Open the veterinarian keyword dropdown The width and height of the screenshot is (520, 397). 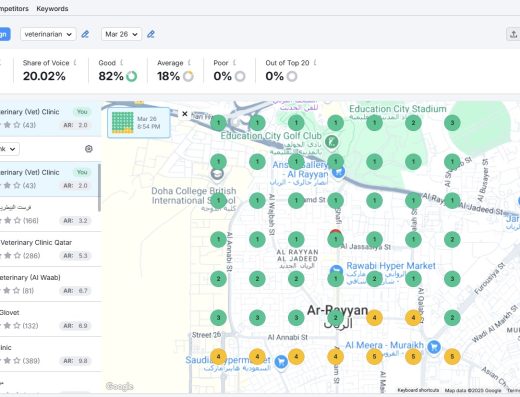pyautogui.click(x=48, y=34)
